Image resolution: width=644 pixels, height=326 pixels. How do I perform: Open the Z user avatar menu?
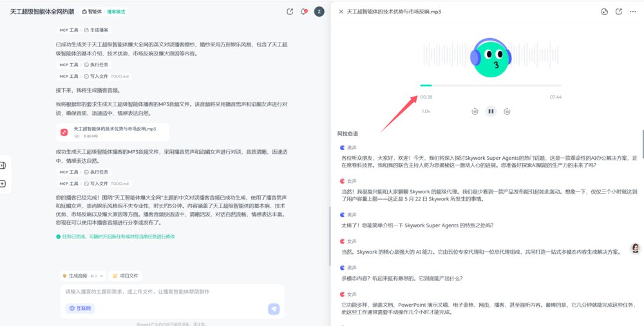319,12
